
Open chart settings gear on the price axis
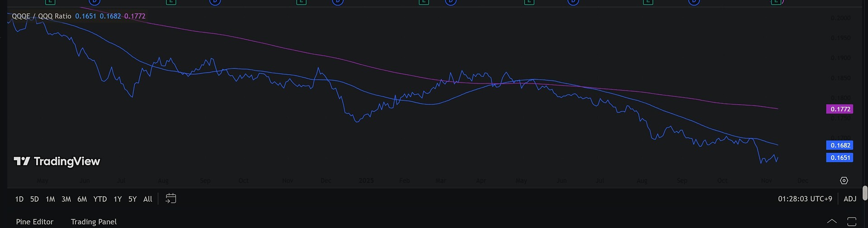tap(844, 180)
